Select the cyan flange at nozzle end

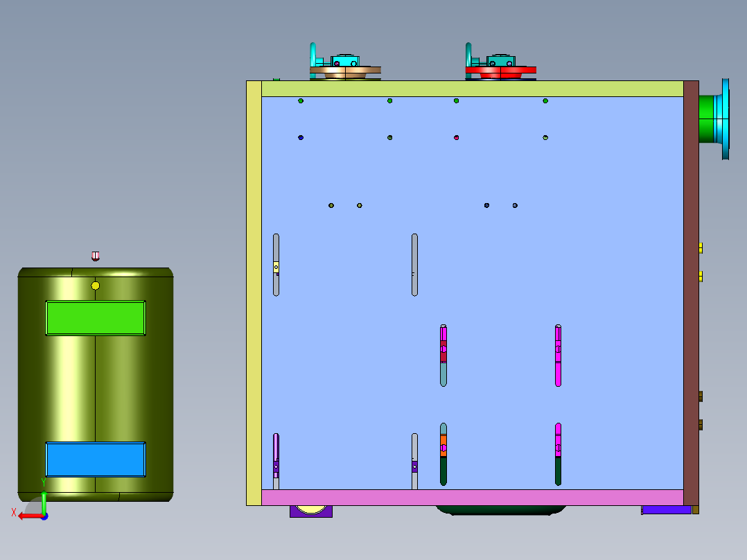(x=726, y=119)
